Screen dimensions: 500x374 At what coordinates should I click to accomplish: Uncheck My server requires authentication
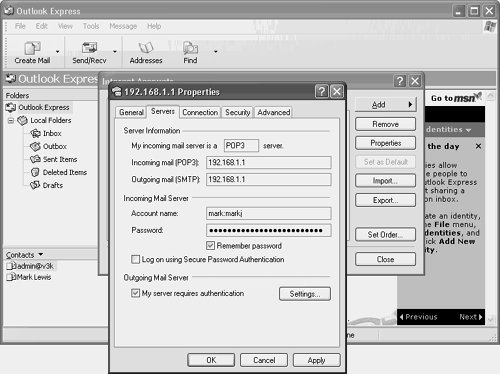(135, 293)
